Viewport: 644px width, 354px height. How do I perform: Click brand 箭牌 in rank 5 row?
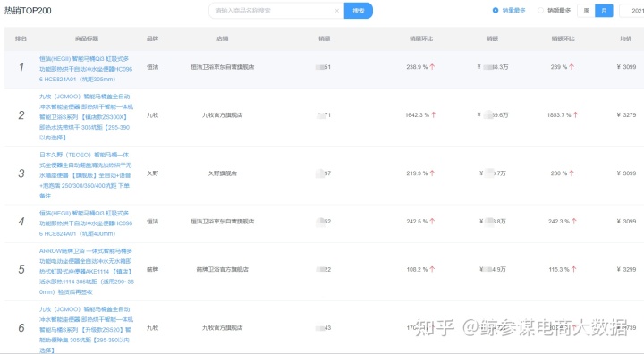(x=152, y=270)
